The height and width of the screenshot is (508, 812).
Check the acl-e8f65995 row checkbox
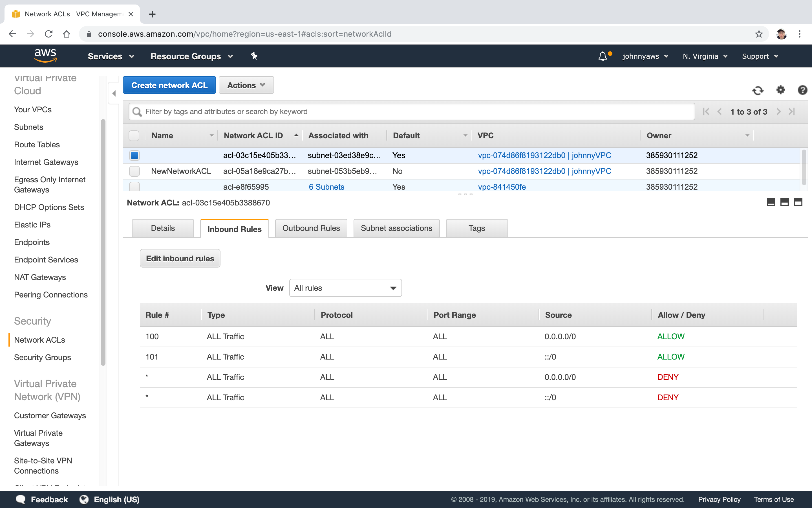pyautogui.click(x=134, y=186)
